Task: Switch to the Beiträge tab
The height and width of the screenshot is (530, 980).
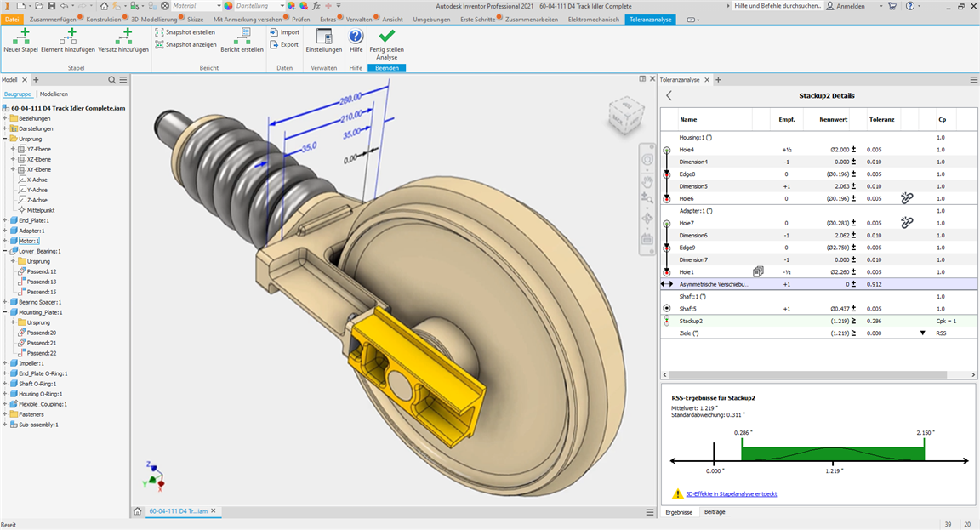Action: 715,512
